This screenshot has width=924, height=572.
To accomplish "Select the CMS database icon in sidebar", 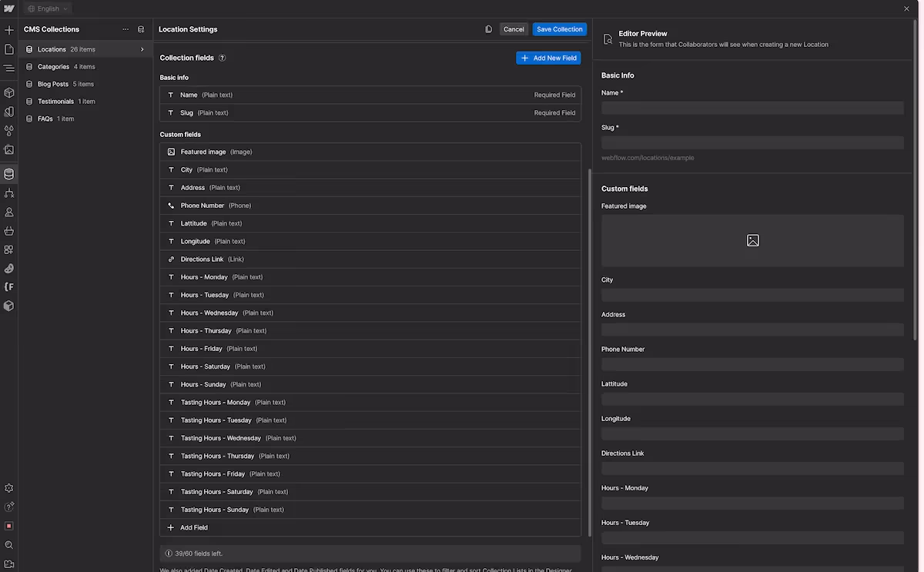I will 9,174.
